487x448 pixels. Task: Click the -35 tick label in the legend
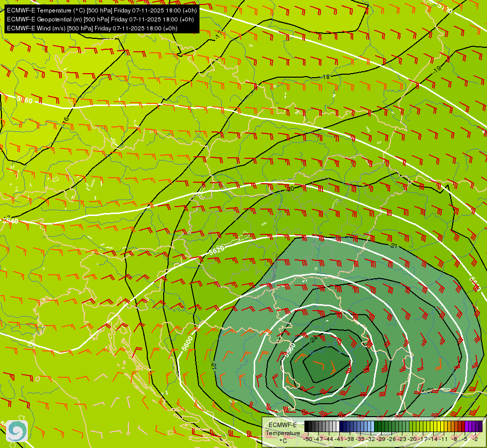tap(360, 439)
